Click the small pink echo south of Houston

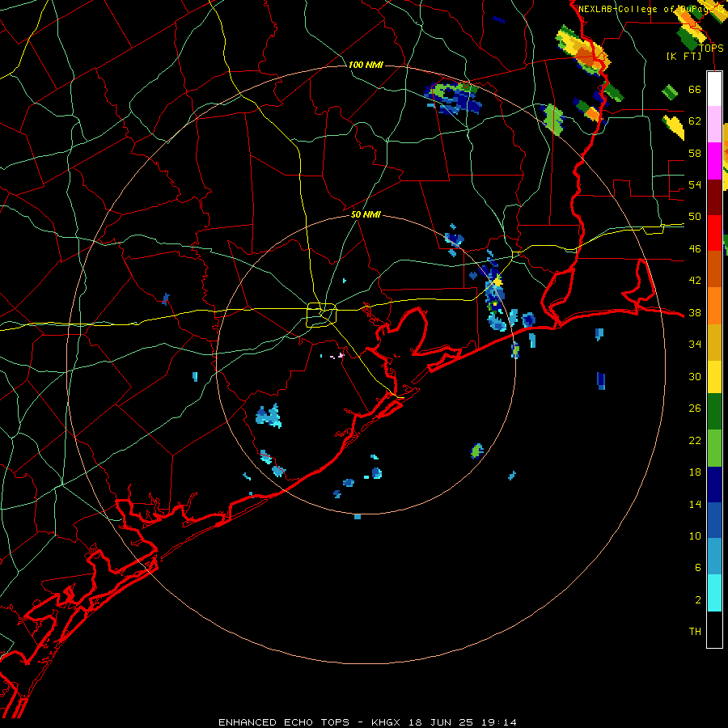click(341, 355)
